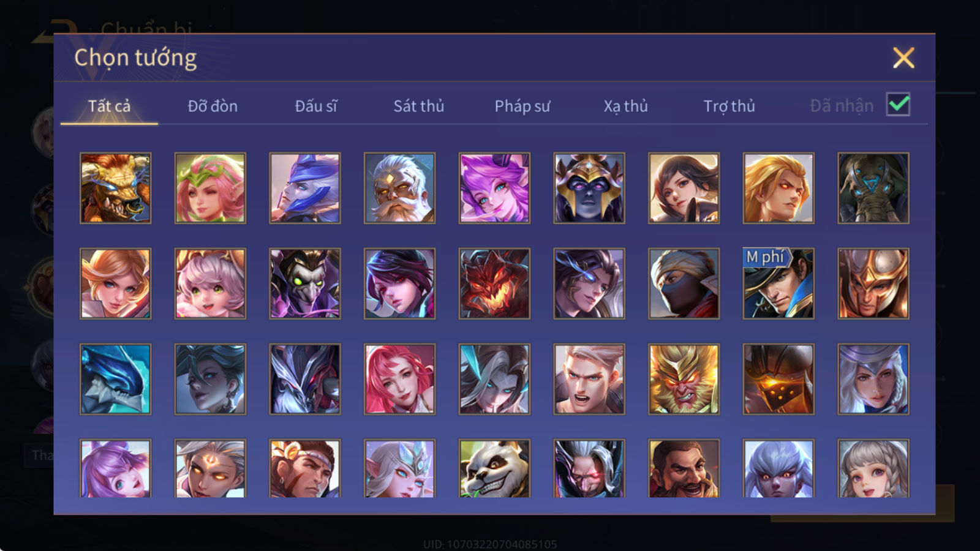Pick the panda hero portrait
Screen dimensions: 980x551
pyautogui.click(x=494, y=468)
